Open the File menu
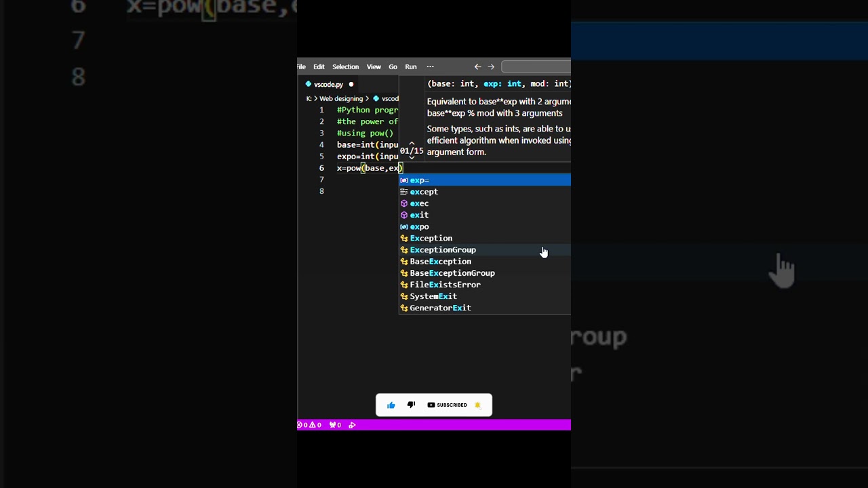This screenshot has height=488, width=868. (x=301, y=66)
